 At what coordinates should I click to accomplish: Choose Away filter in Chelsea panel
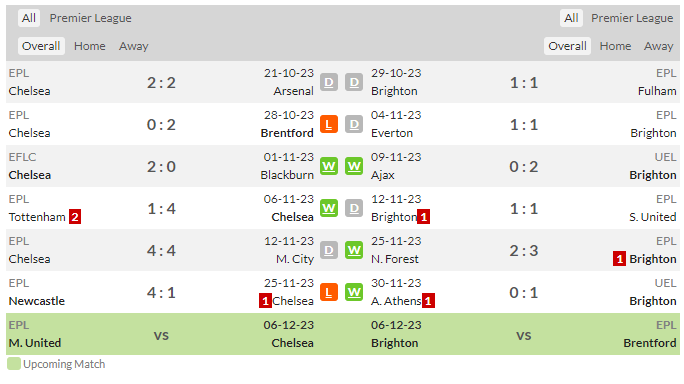click(133, 46)
